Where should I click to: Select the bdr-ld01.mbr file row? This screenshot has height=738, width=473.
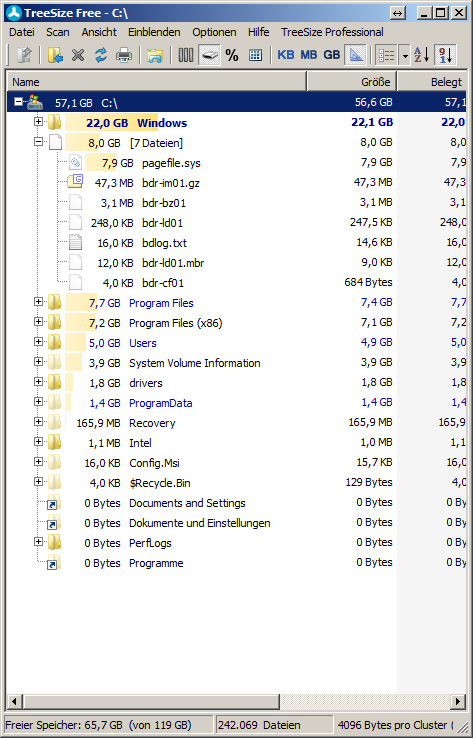tap(237, 263)
